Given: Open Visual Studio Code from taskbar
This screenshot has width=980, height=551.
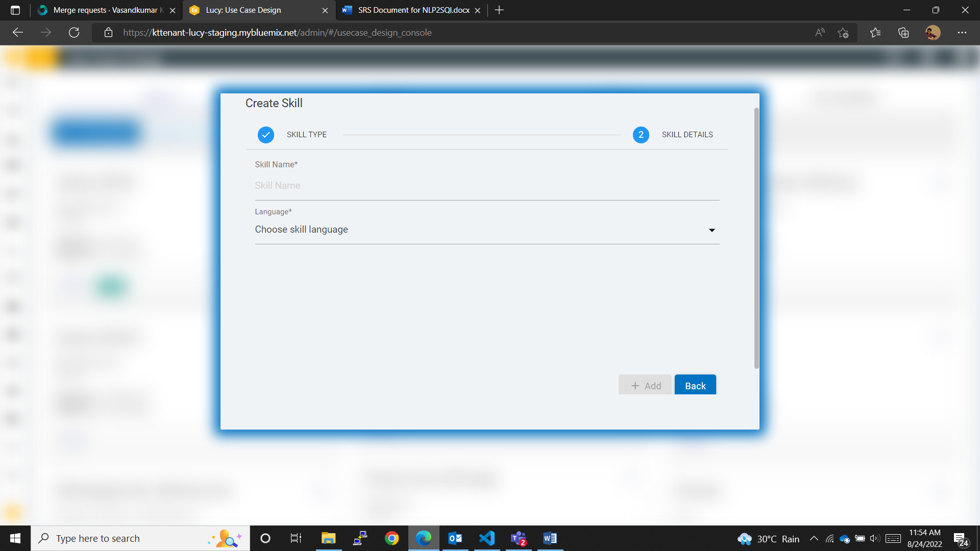Looking at the screenshot, I should point(487,538).
